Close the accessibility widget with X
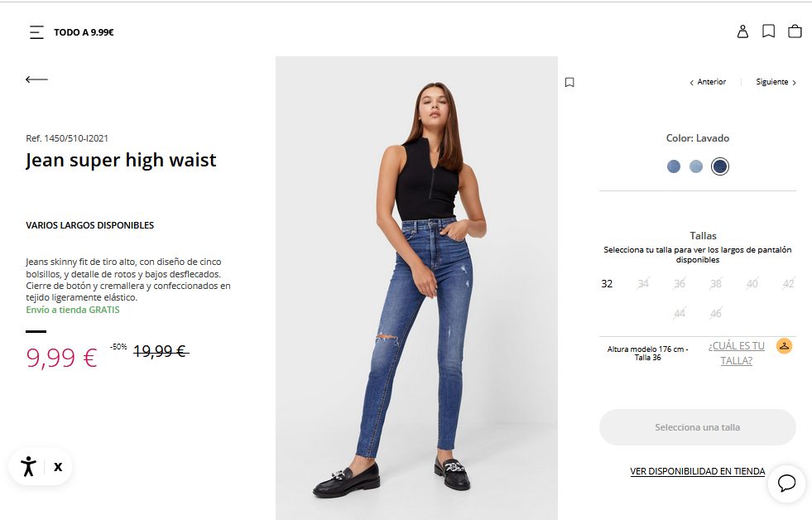The width and height of the screenshot is (812, 520). 58,467
